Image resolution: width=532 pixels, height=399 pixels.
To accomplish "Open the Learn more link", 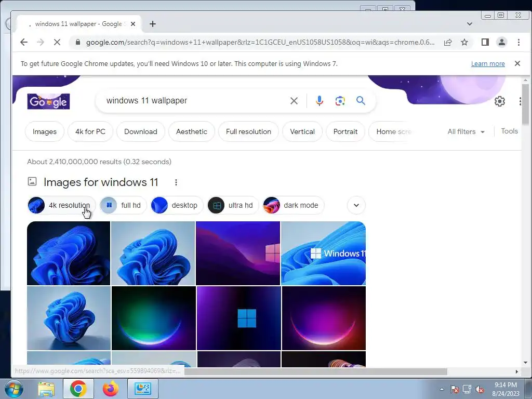I will point(488,64).
